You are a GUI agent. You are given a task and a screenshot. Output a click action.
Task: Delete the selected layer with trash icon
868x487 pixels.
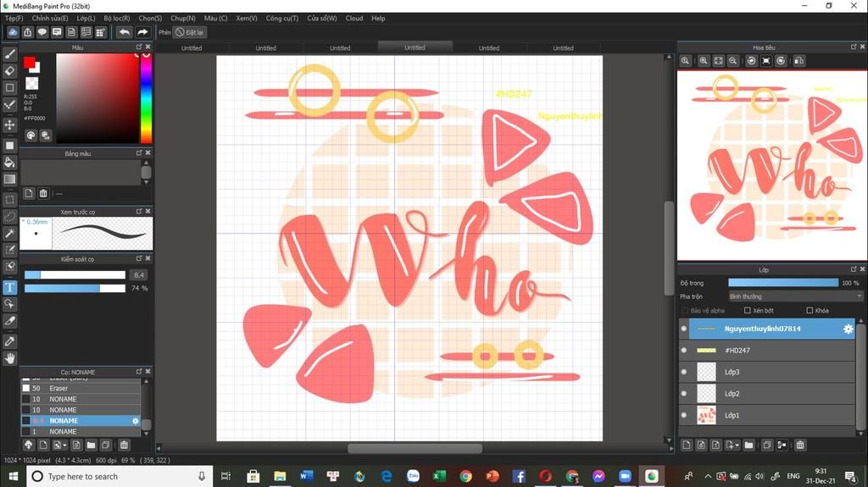pos(800,445)
